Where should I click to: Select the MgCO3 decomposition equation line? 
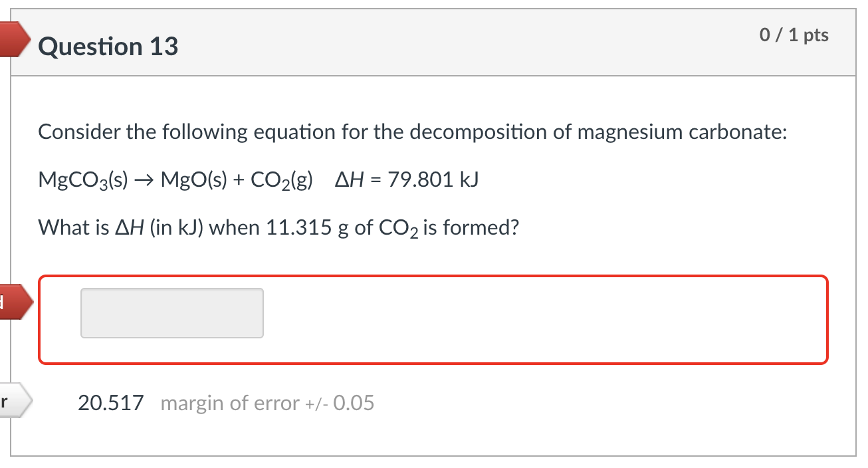176,179
